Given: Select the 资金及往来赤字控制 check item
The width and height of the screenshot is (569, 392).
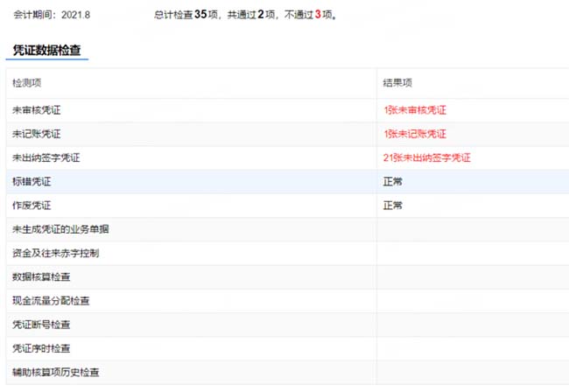Looking at the screenshot, I should (x=55, y=253).
